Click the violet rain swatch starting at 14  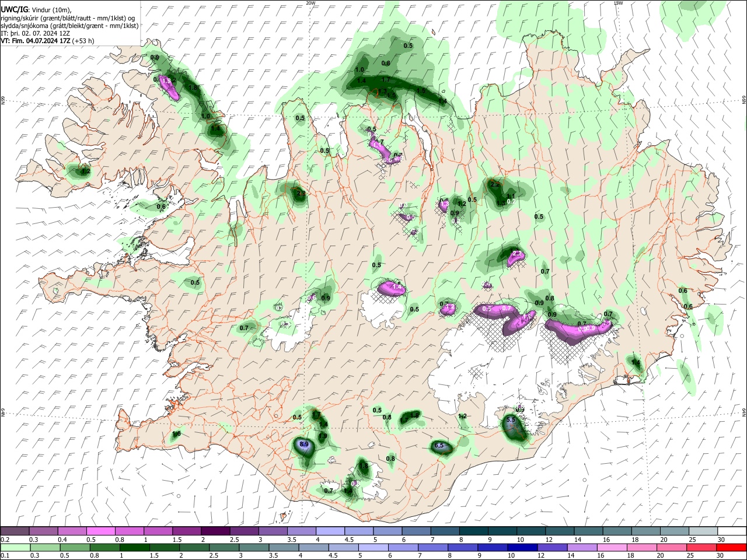click(x=582, y=547)
